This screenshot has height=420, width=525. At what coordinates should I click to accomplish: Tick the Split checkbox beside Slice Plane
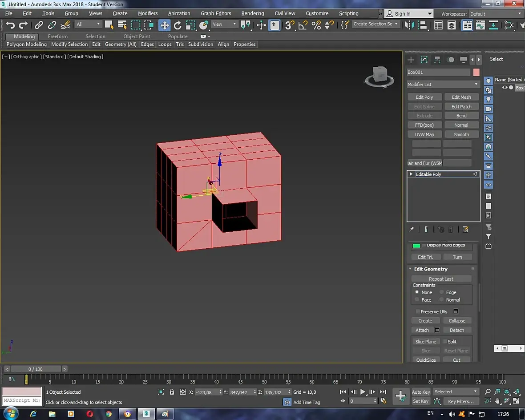point(445,342)
